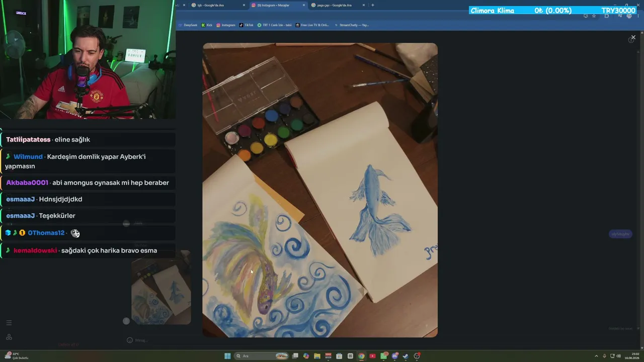The image size is (644, 362).
Task: Click Wilmund username in chat overlay
Action: pyautogui.click(x=28, y=156)
